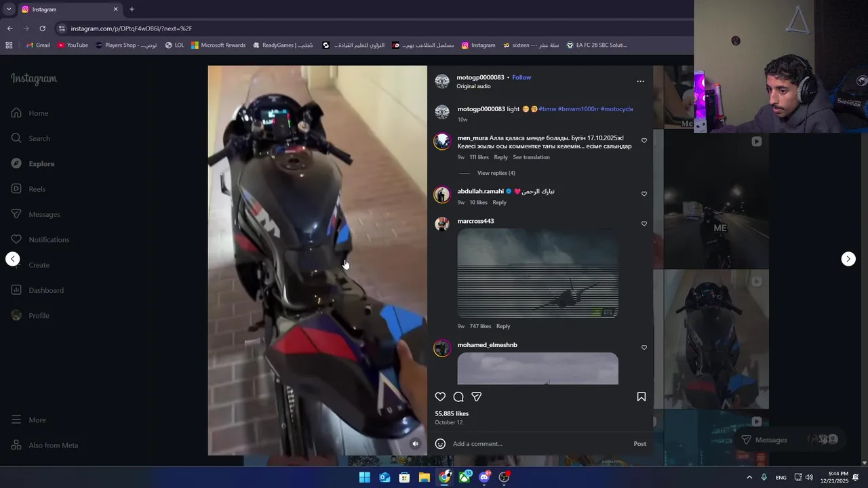Mute or unmute the video
This screenshot has height=488, width=868.
tap(416, 444)
